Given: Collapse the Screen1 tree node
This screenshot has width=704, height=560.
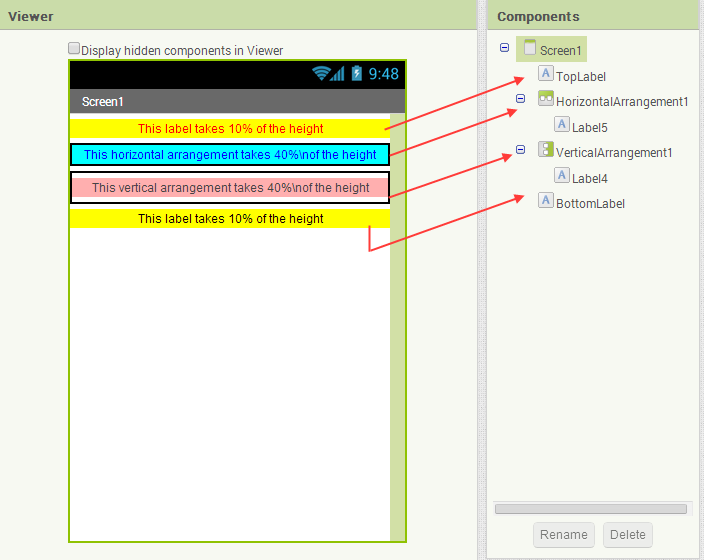Looking at the screenshot, I should (504, 48).
